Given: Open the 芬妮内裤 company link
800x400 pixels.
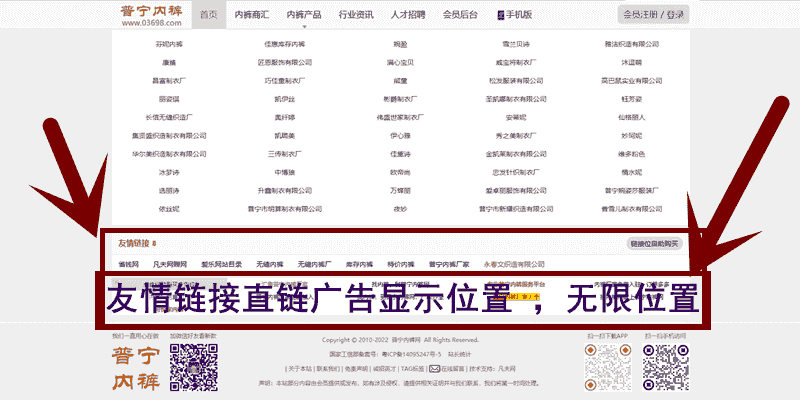Looking at the screenshot, I should pos(142,45).
